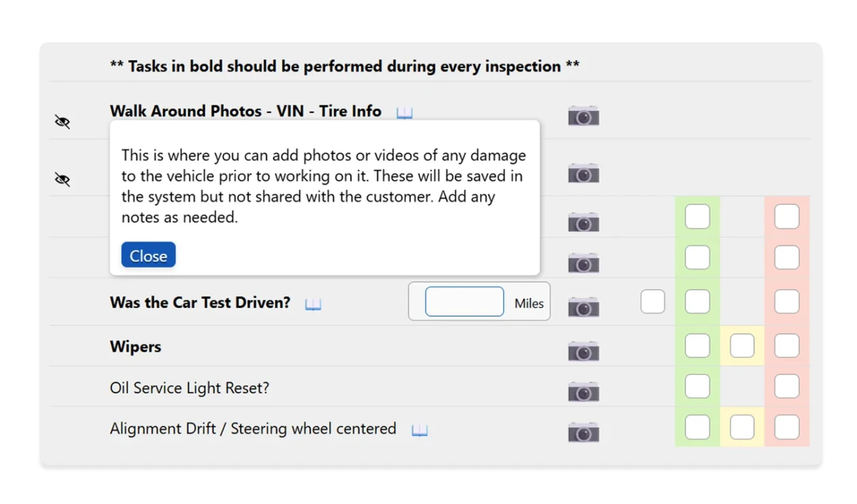
Task: Check the yellow caution box for Wipers
Action: coord(741,345)
